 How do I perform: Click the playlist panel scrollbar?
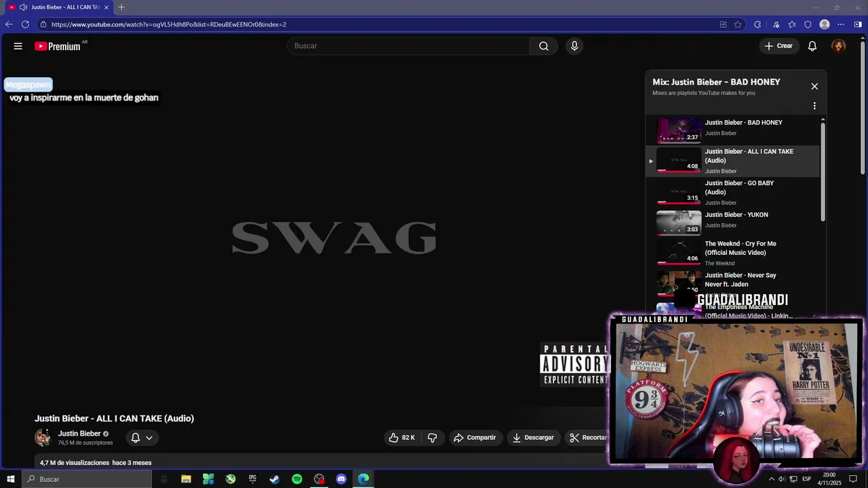(823, 171)
